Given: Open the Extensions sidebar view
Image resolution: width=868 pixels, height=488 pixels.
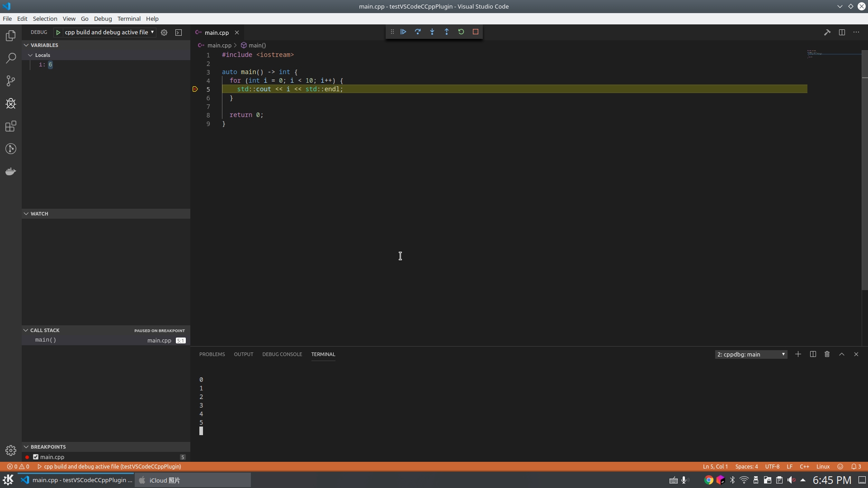Looking at the screenshot, I should [x=11, y=127].
